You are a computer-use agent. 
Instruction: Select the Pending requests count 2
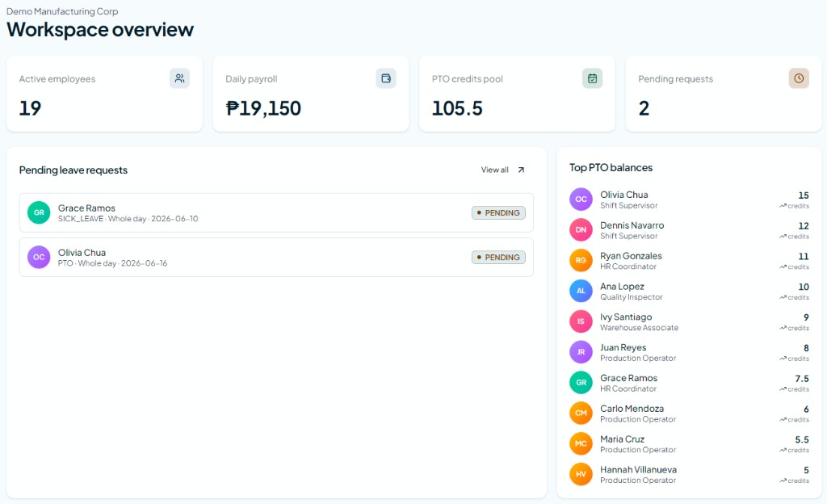click(644, 108)
